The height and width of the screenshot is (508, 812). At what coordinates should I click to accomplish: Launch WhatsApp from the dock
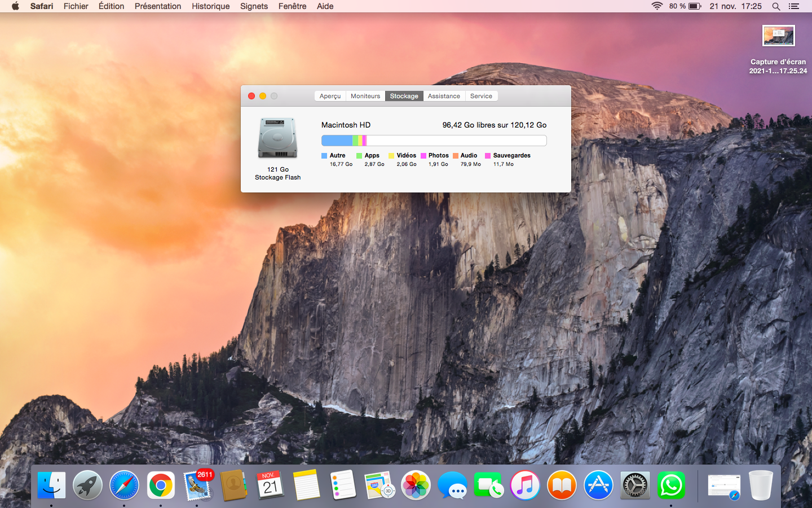(671, 485)
